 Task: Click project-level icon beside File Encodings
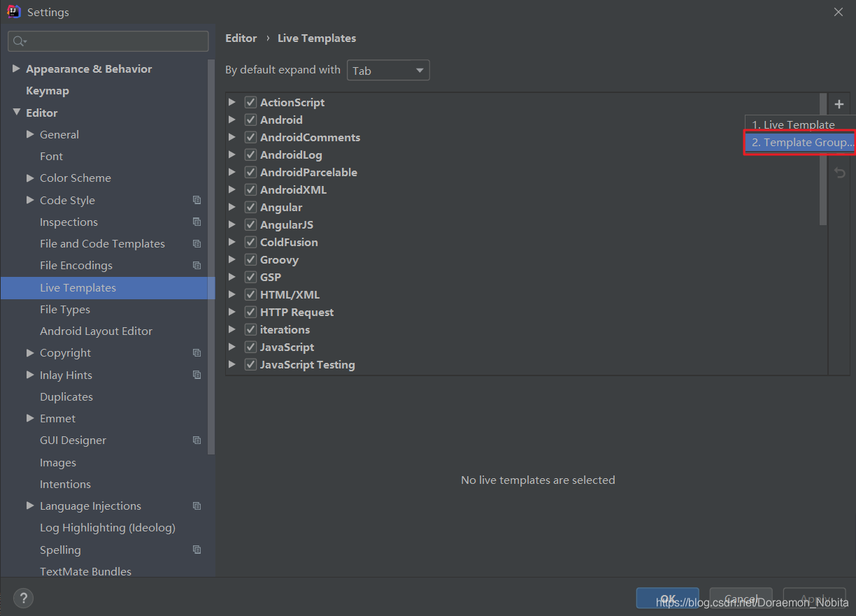pyautogui.click(x=197, y=266)
